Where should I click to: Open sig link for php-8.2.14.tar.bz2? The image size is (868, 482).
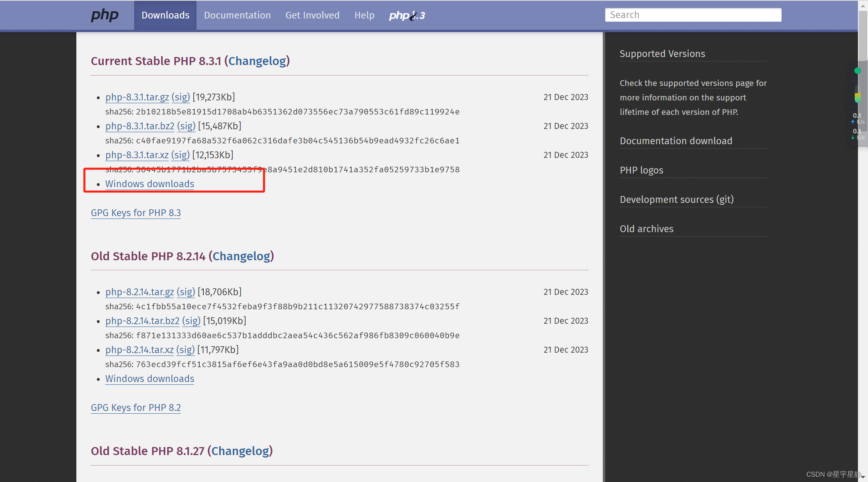(191, 321)
